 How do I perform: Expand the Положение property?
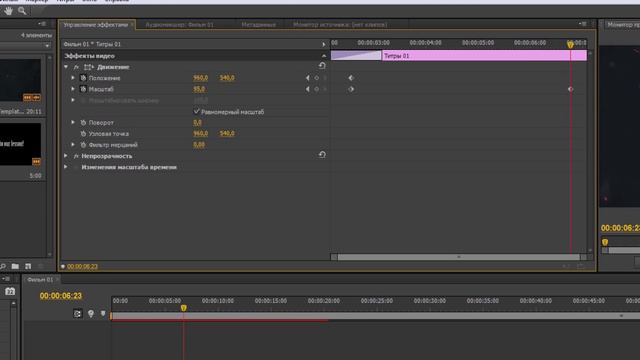click(x=73, y=78)
